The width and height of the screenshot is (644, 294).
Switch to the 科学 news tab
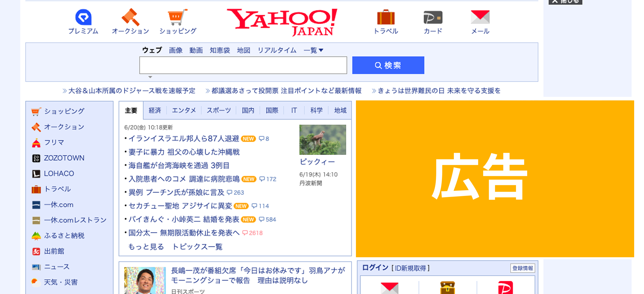(x=316, y=111)
